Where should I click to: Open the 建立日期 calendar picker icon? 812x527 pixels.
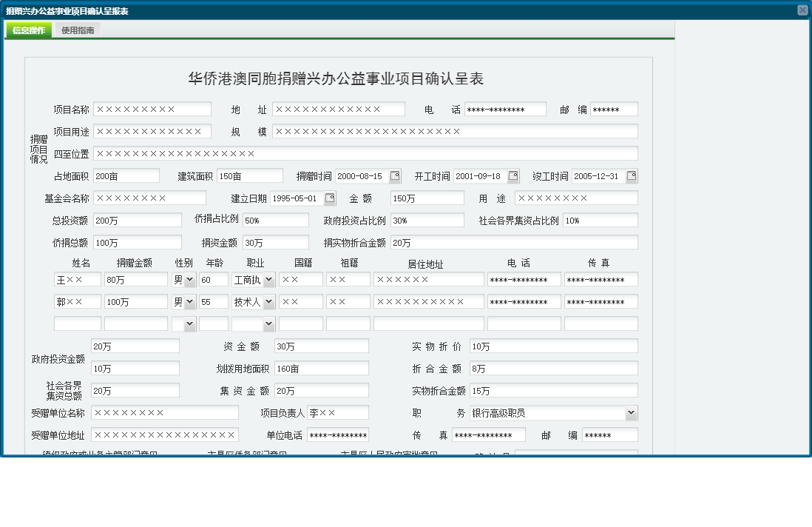tap(330, 198)
